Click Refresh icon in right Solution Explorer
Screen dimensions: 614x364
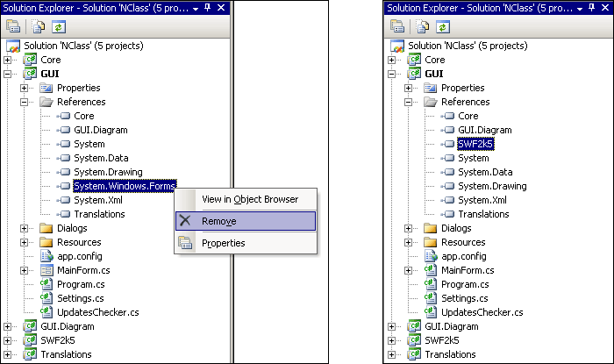point(442,26)
